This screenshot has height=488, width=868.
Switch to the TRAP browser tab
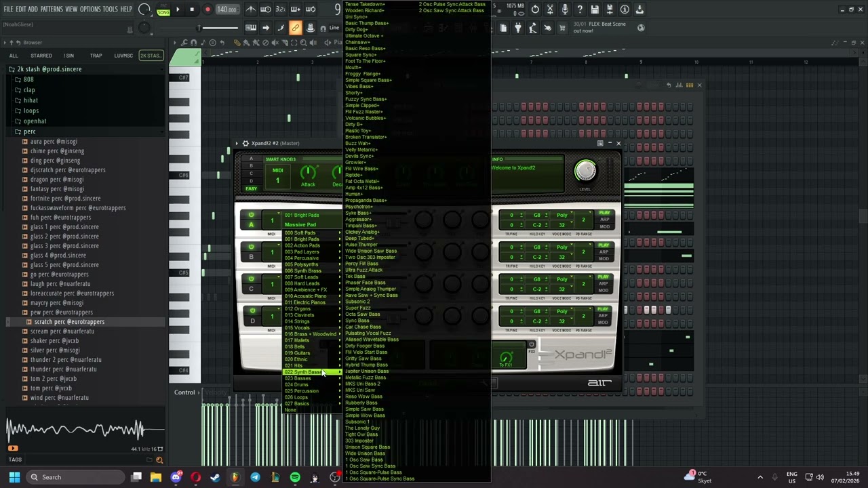pyautogui.click(x=96, y=56)
